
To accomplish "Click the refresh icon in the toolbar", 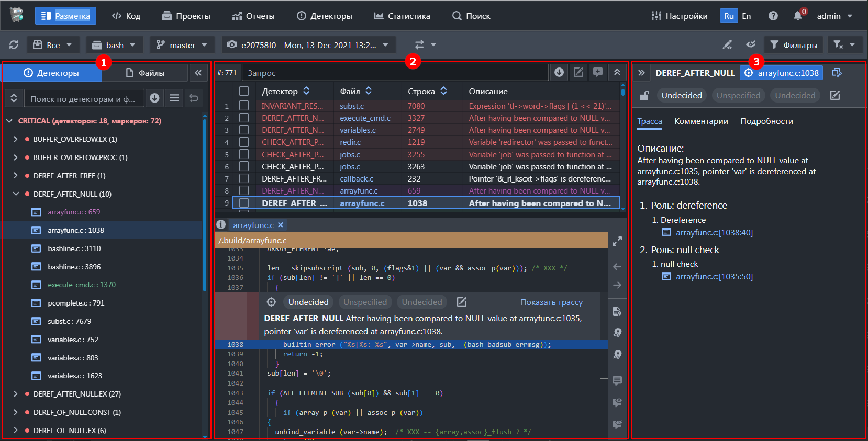I will (14, 45).
